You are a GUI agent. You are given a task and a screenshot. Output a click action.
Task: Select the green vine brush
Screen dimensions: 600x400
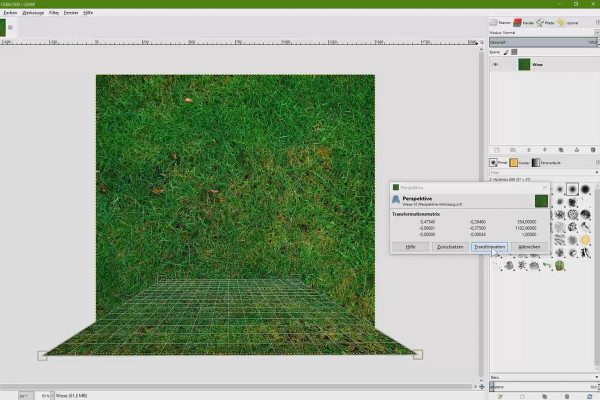(x=547, y=265)
